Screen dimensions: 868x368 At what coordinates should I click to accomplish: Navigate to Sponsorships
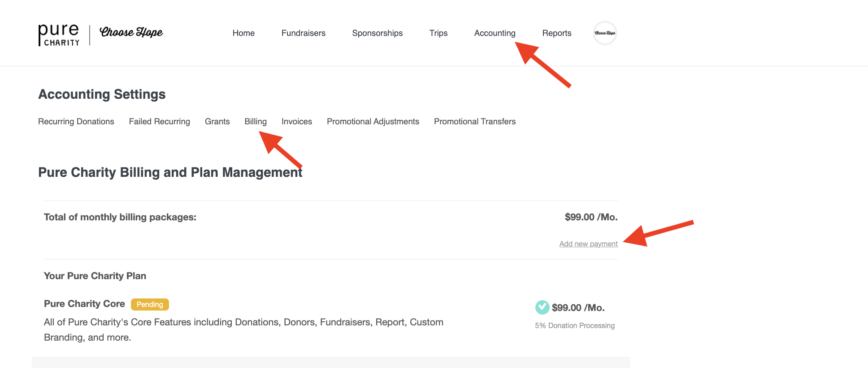[377, 33]
